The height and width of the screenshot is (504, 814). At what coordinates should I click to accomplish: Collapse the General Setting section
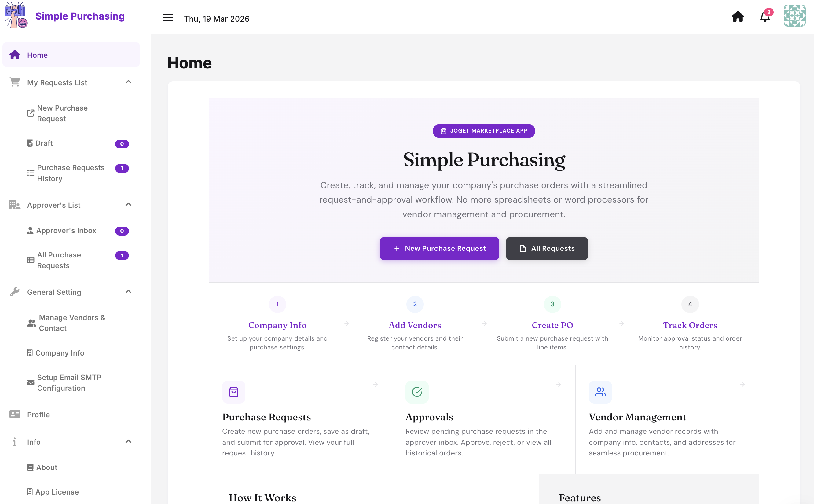(x=128, y=292)
